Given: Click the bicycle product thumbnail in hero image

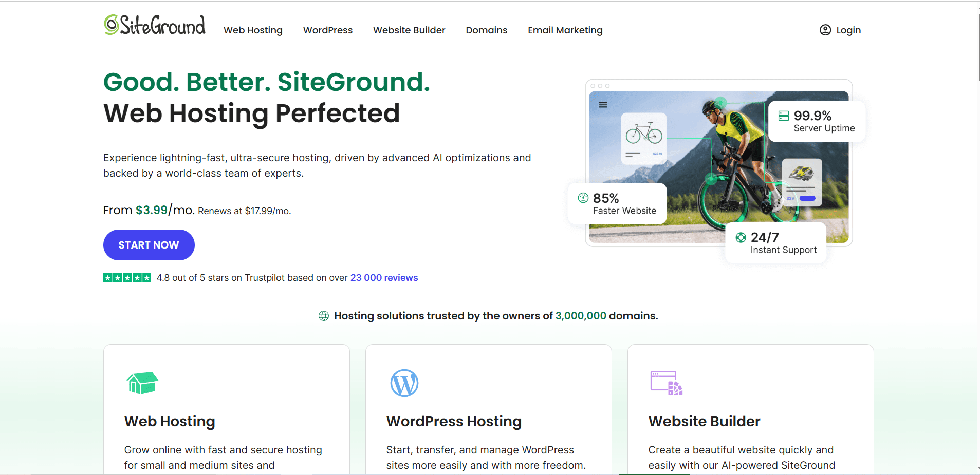Looking at the screenshot, I should 644,138.
